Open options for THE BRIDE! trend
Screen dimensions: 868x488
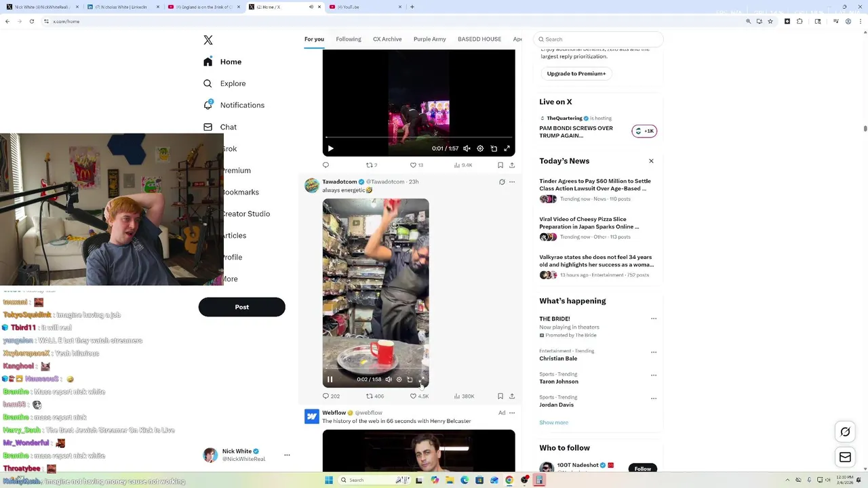(654, 319)
